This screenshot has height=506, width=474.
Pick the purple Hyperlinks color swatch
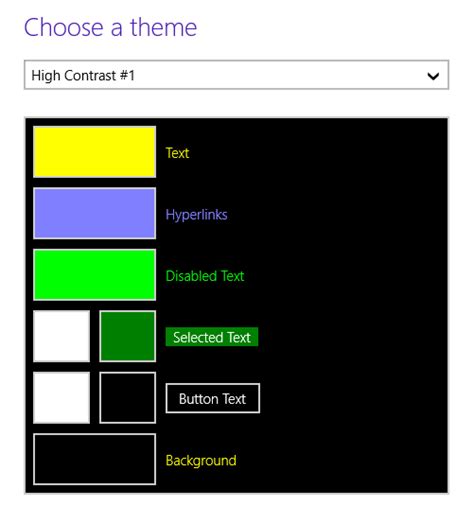(94, 213)
